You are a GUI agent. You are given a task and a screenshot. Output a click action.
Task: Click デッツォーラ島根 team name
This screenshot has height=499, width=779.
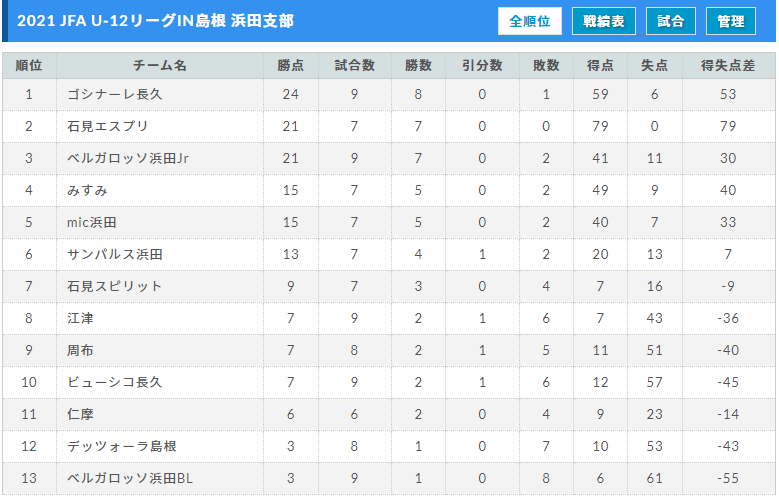[x=122, y=446]
